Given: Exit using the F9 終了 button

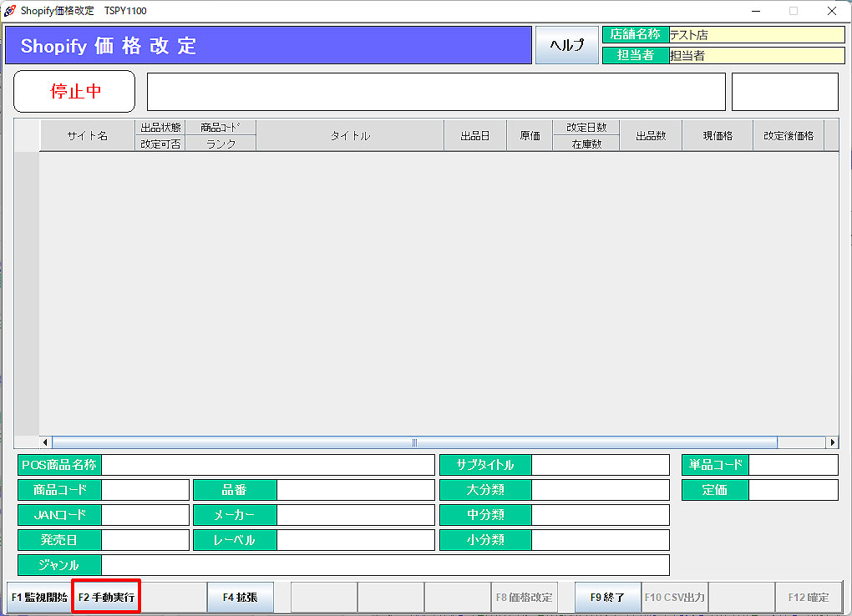Looking at the screenshot, I should coord(607,598).
